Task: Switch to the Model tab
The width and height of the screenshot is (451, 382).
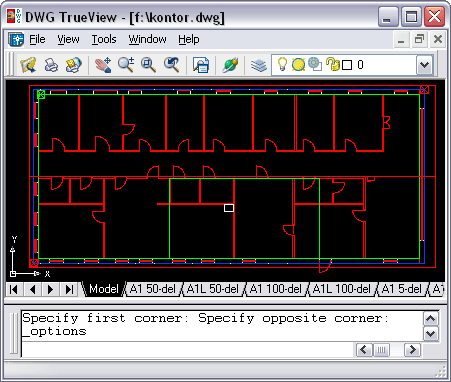Action: click(103, 289)
